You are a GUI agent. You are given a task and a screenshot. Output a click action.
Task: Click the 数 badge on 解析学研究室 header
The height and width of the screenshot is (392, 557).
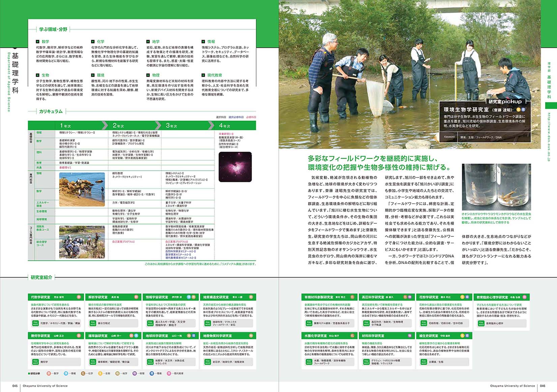136,297
